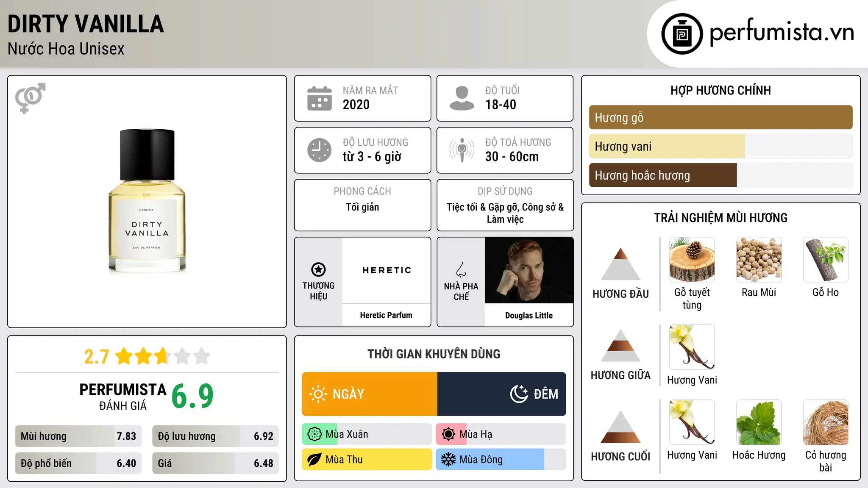Click the Hương hoắc hương accord bar
This screenshot has height=488, width=868.
(x=721, y=175)
